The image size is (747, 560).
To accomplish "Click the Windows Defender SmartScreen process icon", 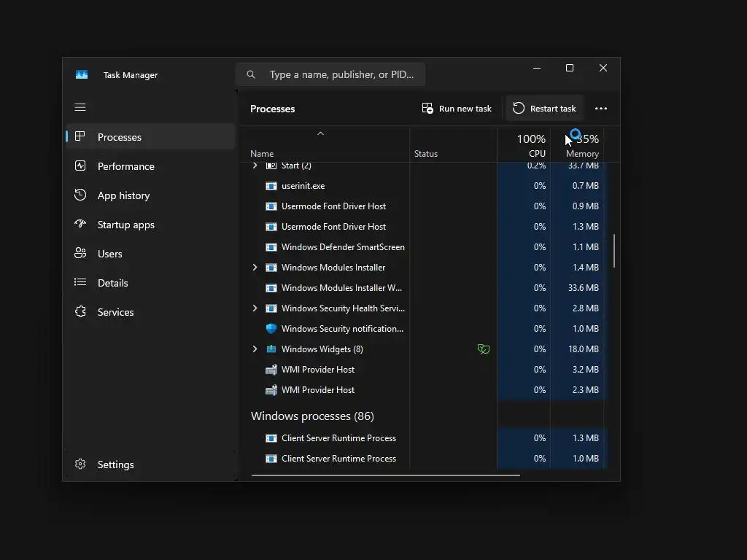I will pos(271,247).
